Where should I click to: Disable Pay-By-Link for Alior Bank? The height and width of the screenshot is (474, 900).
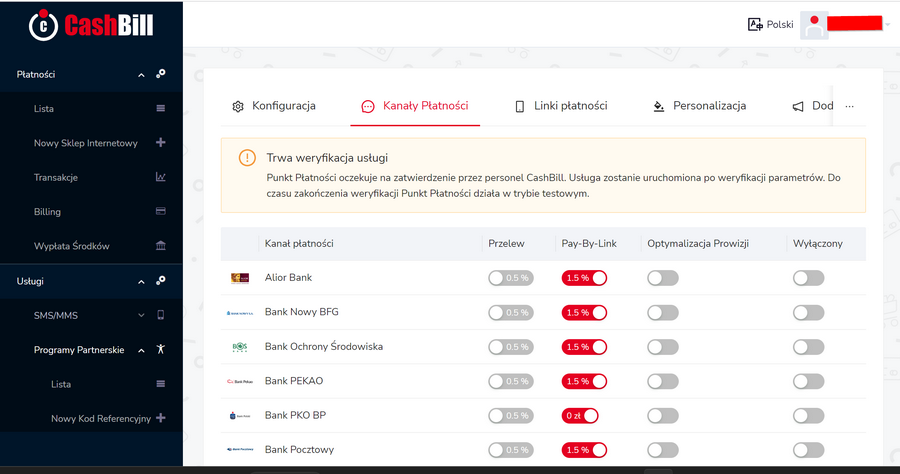coord(584,278)
